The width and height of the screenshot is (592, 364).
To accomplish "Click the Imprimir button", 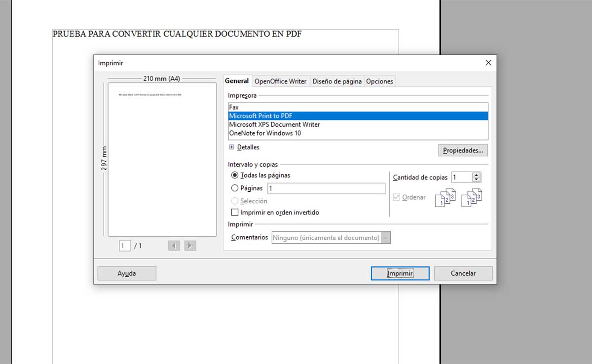I will pyautogui.click(x=400, y=273).
